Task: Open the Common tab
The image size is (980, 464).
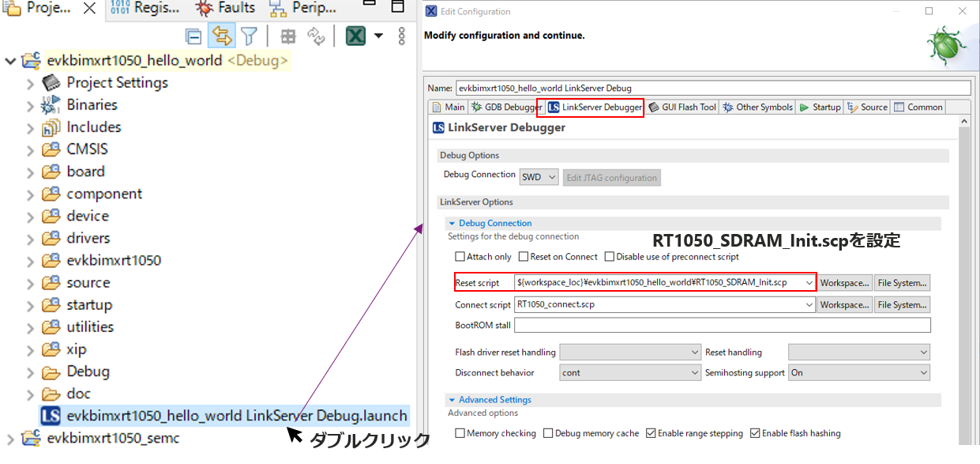Action: coord(918,108)
